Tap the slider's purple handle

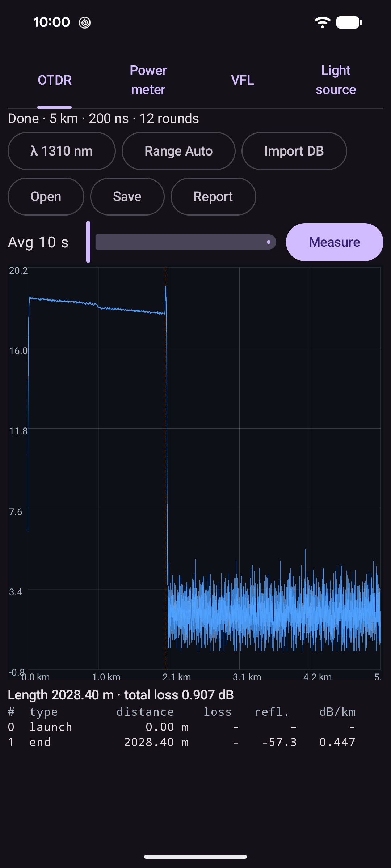tap(88, 242)
